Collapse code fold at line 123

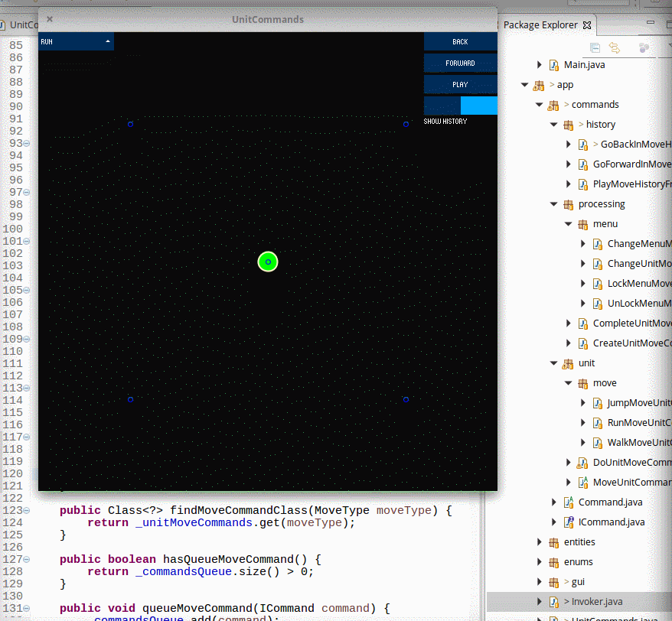[27, 511]
